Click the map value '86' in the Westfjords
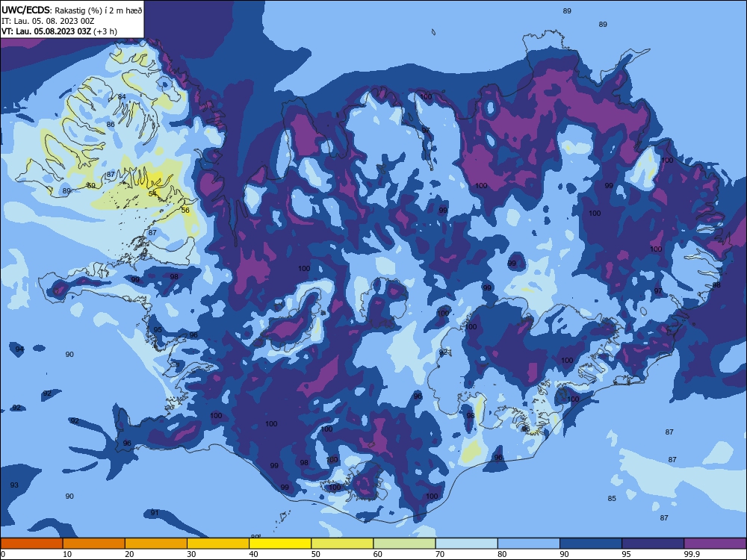Image resolution: width=747 pixels, height=560 pixels. pyautogui.click(x=111, y=124)
